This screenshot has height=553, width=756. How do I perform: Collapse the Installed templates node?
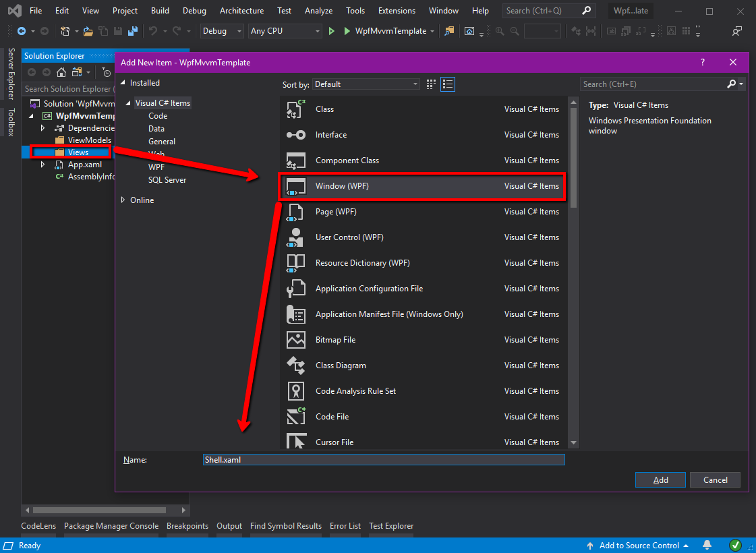click(x=123, y=83)
